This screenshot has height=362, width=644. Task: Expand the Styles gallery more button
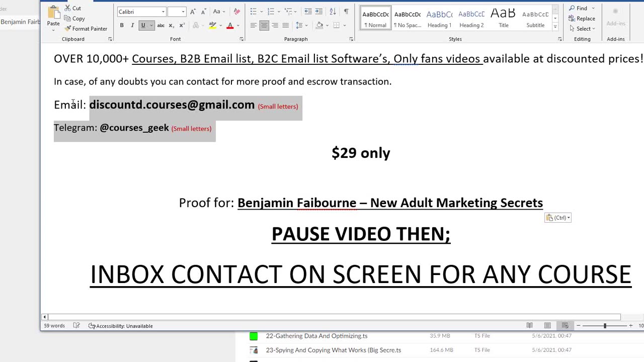(x=555, y=26)
